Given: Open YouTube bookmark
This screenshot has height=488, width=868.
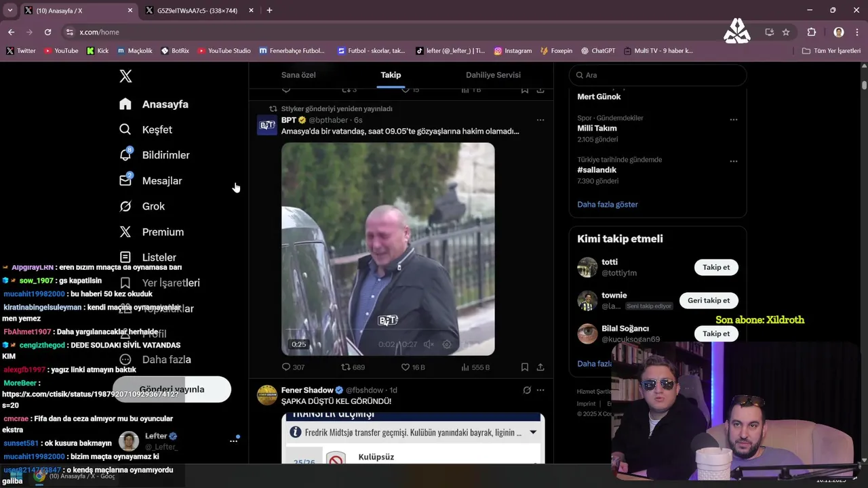Looking at the screenshot, I should pyautogui.click(x=60, y=51).
